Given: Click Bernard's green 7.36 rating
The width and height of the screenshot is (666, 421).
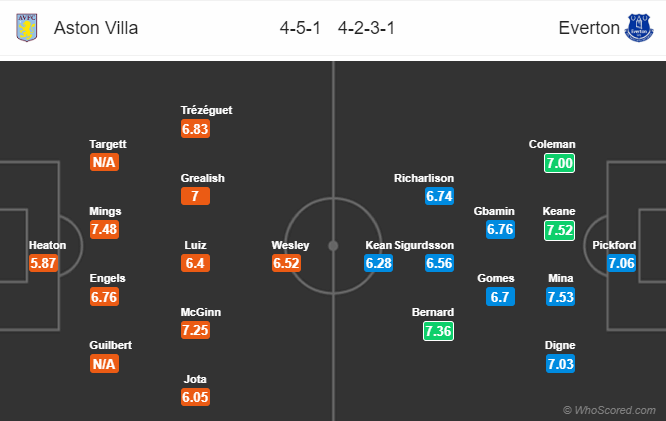Looking at the screenshot, I should click(438, 331).
